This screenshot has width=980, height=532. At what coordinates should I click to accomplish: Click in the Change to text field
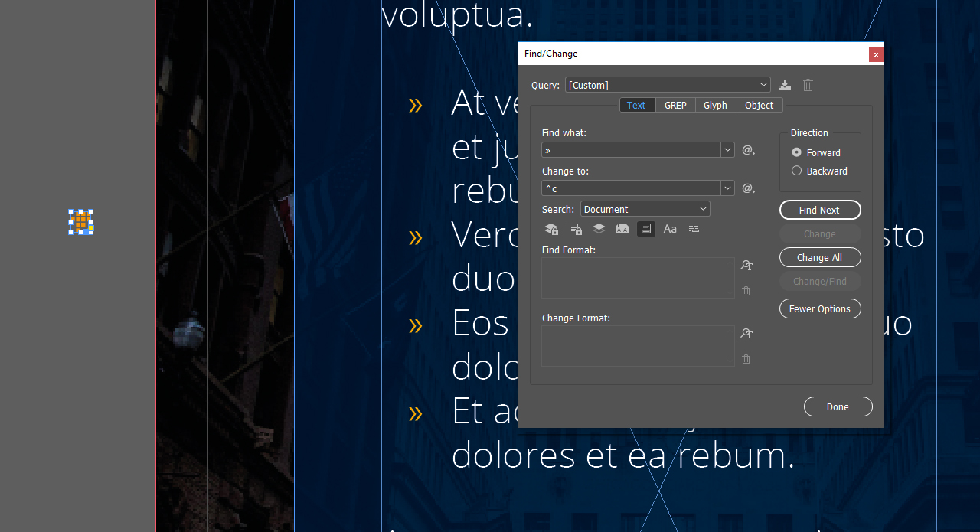tap(631, 188)
